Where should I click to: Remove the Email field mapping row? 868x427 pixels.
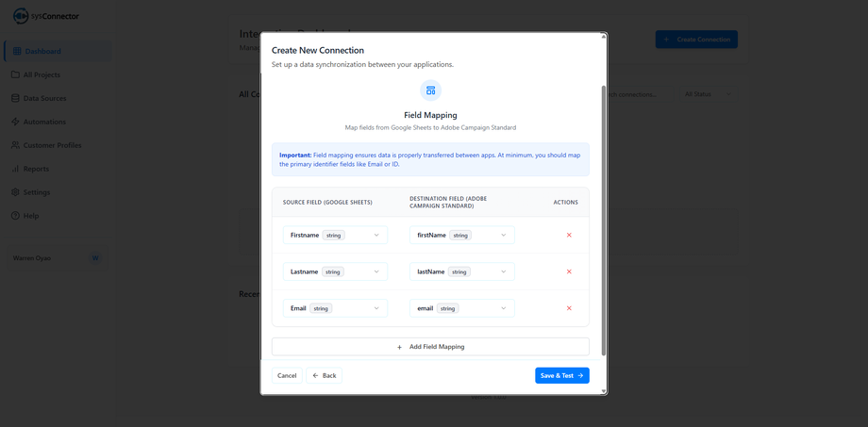(569, 308)
